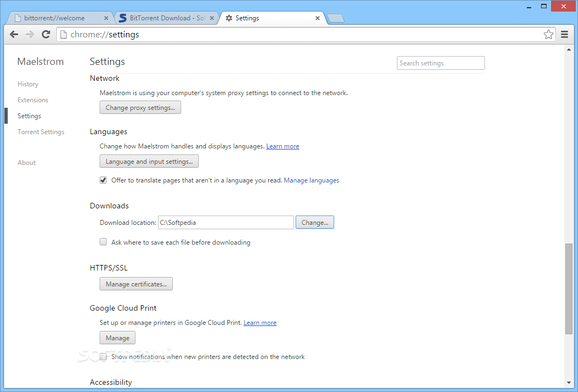Open Language and input settings
This screenshot has height=392, width=578.
[x=149, y=161]
